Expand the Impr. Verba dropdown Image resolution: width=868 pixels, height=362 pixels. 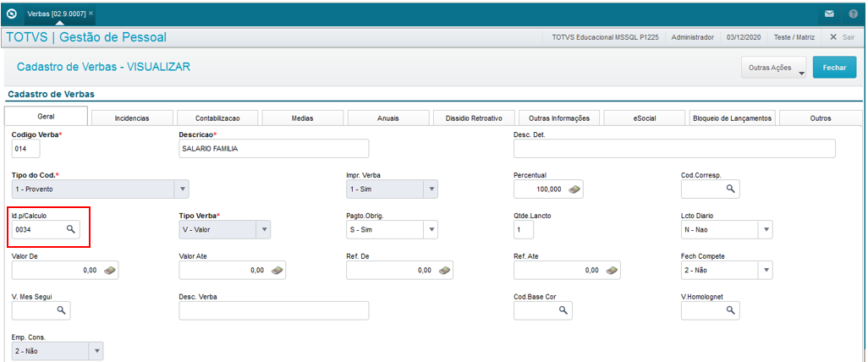431,189
